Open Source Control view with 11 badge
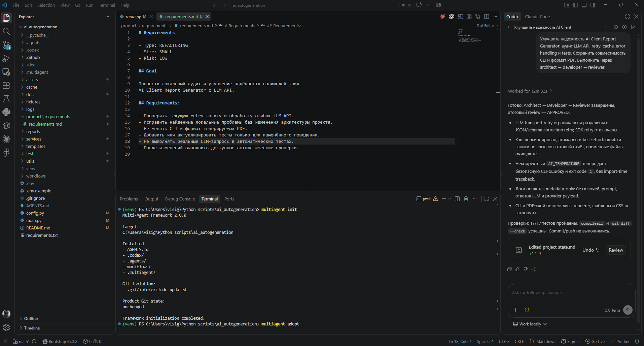644x346 pixels. pyautogui.click(x=6, y=45)
